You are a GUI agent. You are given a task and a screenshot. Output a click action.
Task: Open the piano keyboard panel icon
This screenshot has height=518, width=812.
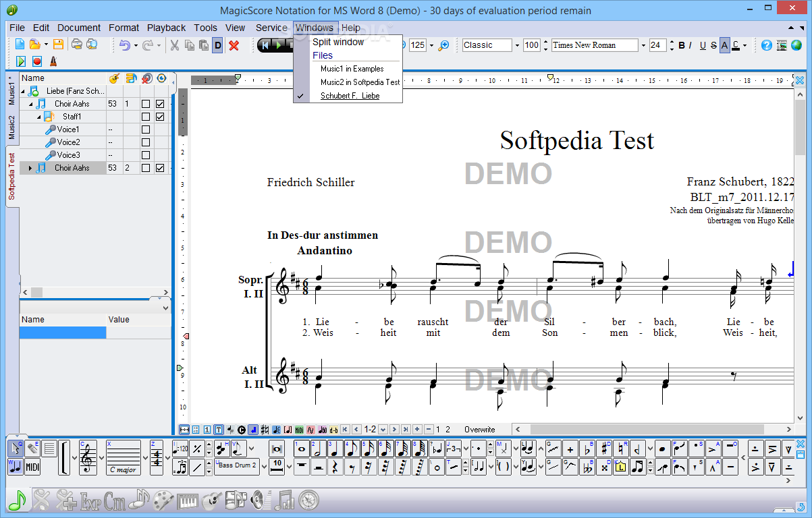188,500
